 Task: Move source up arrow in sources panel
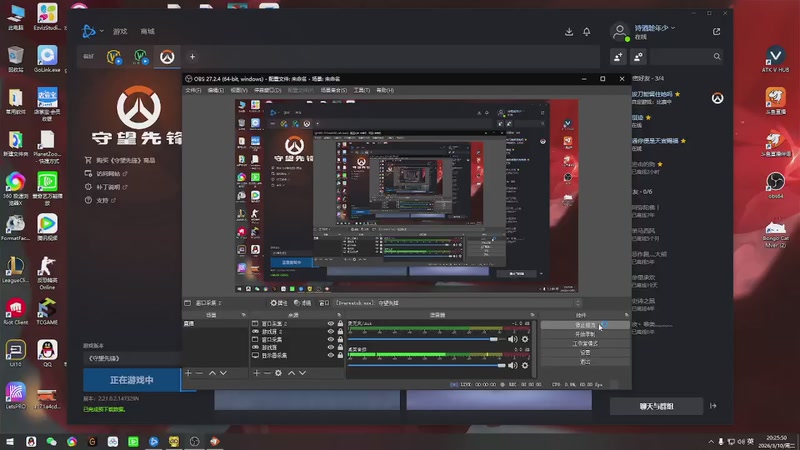291,373
